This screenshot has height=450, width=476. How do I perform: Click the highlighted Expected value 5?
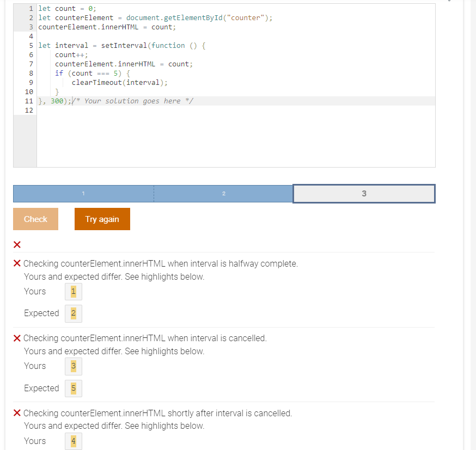point(73,388)
